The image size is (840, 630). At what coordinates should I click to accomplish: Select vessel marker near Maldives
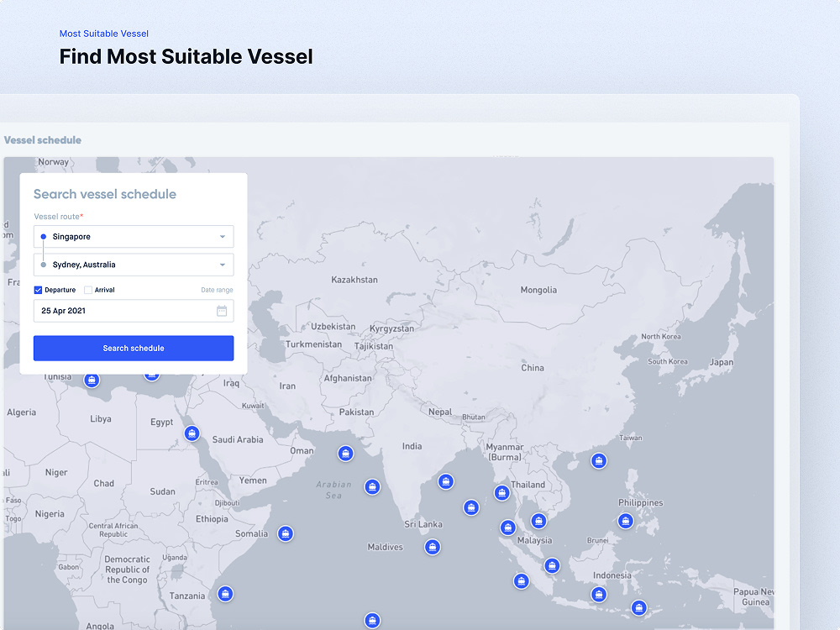pos(433,547)
